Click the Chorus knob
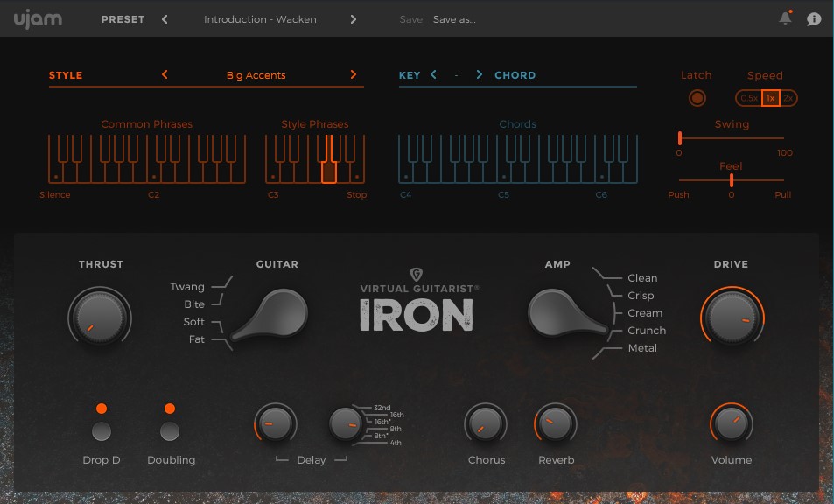Screen dimensions: 834x504 click(486, 424)
